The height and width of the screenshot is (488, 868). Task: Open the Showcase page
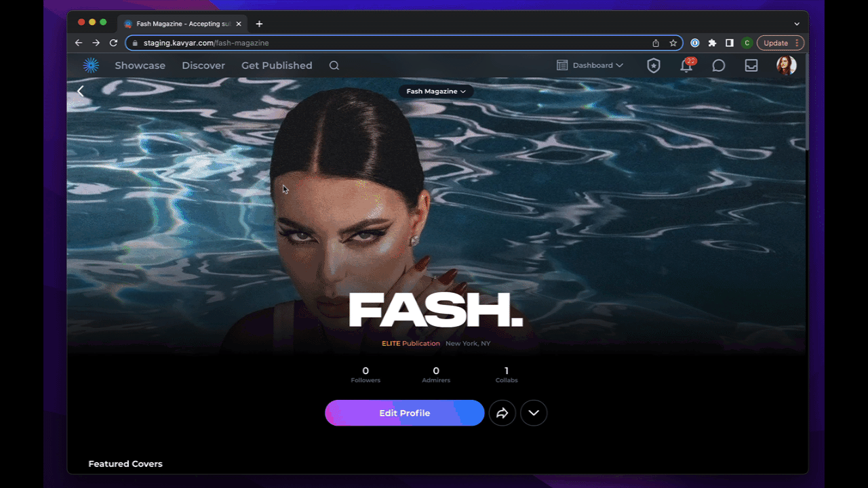(x=140, y=66)
